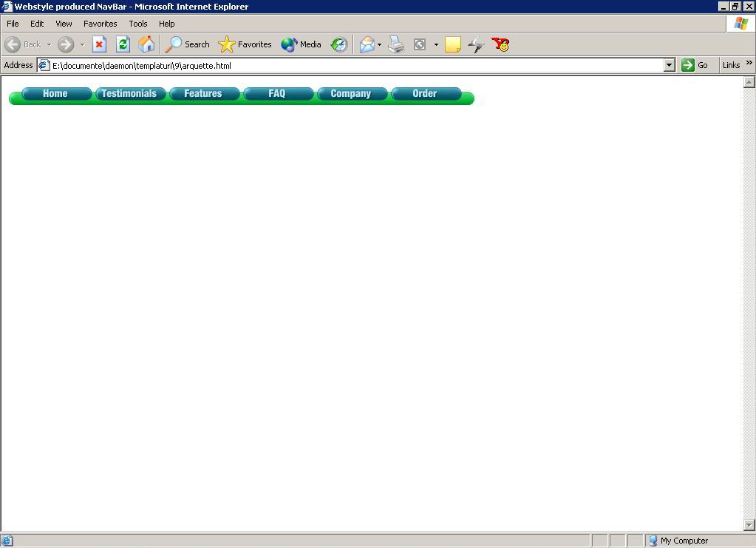Expand the Forward history dropdown arrow

click(82, 44)
